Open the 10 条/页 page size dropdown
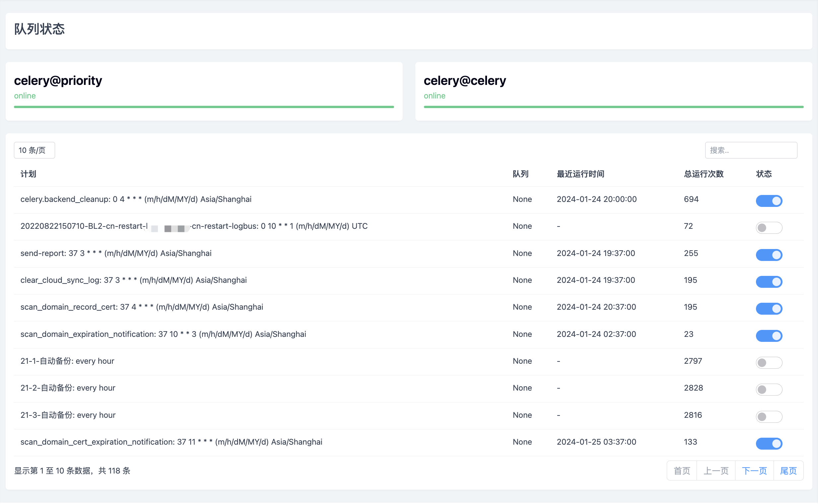The height and width of the screenshot is (504, 818). pyautogui.click(x=34, y=150)
